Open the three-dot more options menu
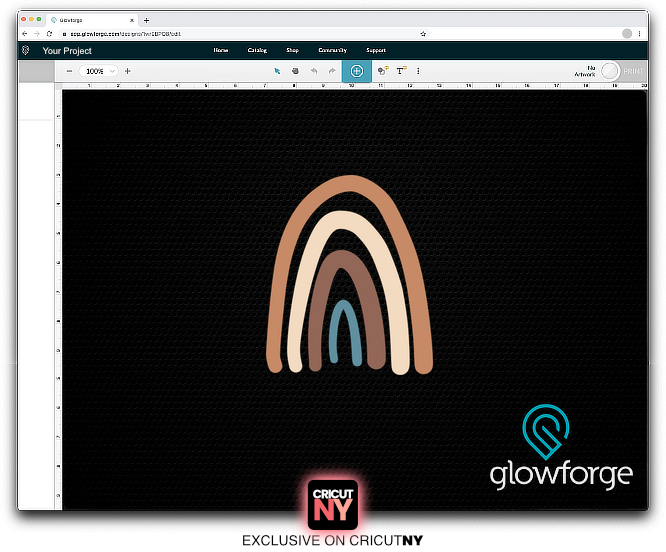 (418, 71)
